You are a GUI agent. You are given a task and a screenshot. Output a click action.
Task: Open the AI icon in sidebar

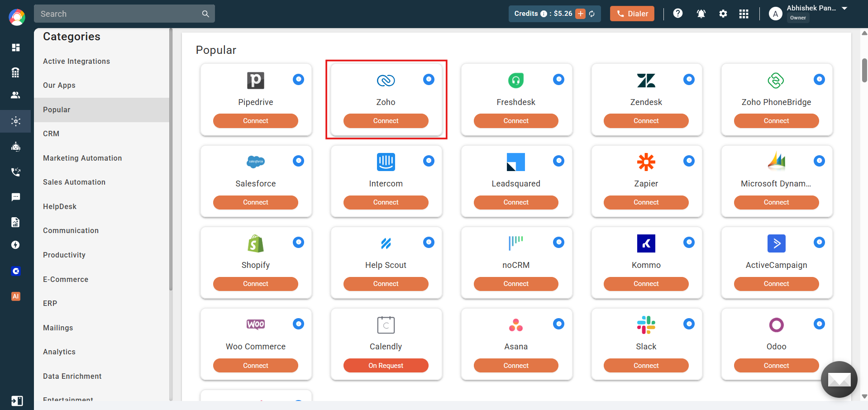tap(16, 296)
